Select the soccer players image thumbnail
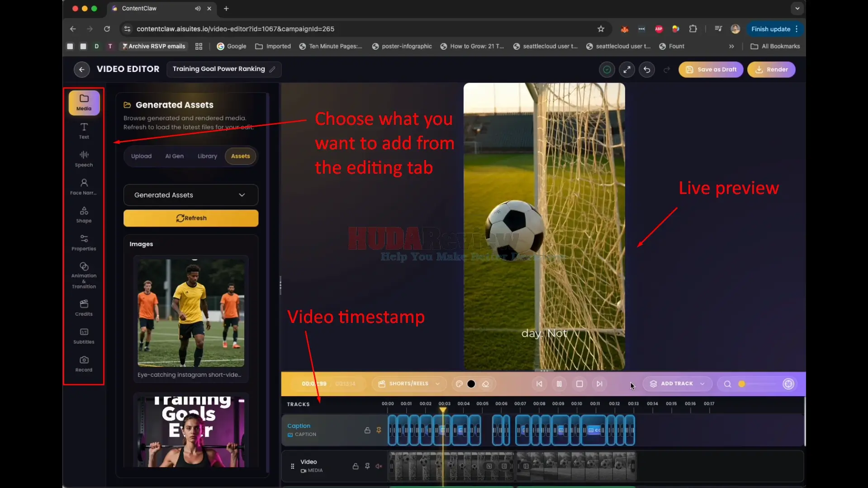This screenshot has height=488, width=868. 191,313
